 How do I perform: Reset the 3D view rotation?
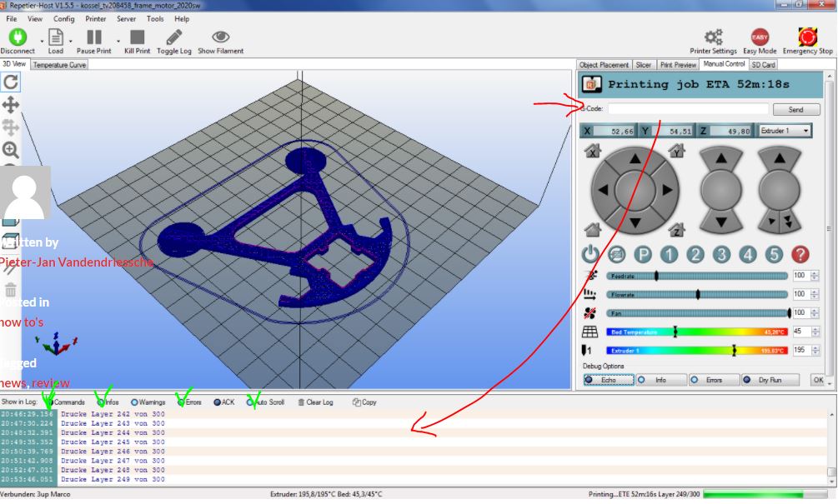tap(11, 82)
